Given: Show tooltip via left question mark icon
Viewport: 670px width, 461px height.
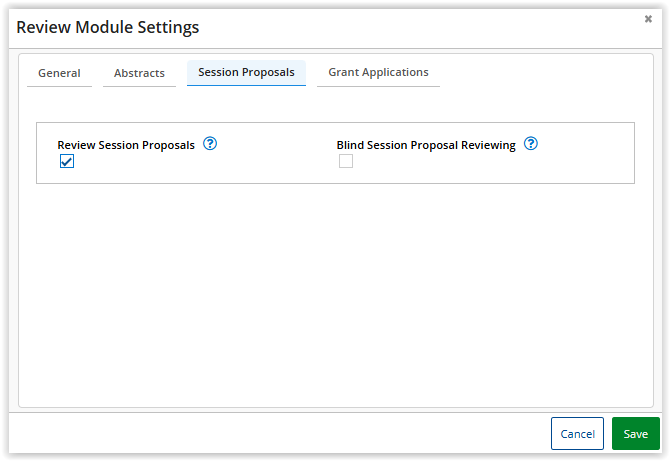Looking at the screenshot, I should point(210,144).
